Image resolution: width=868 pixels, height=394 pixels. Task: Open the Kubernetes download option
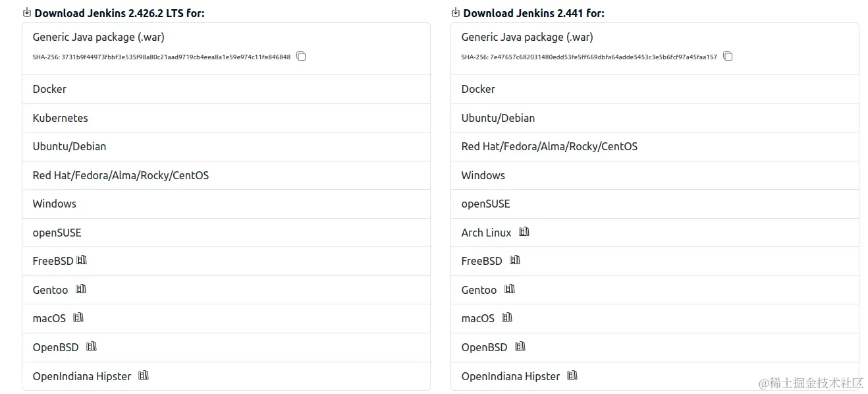coord(226,118)
